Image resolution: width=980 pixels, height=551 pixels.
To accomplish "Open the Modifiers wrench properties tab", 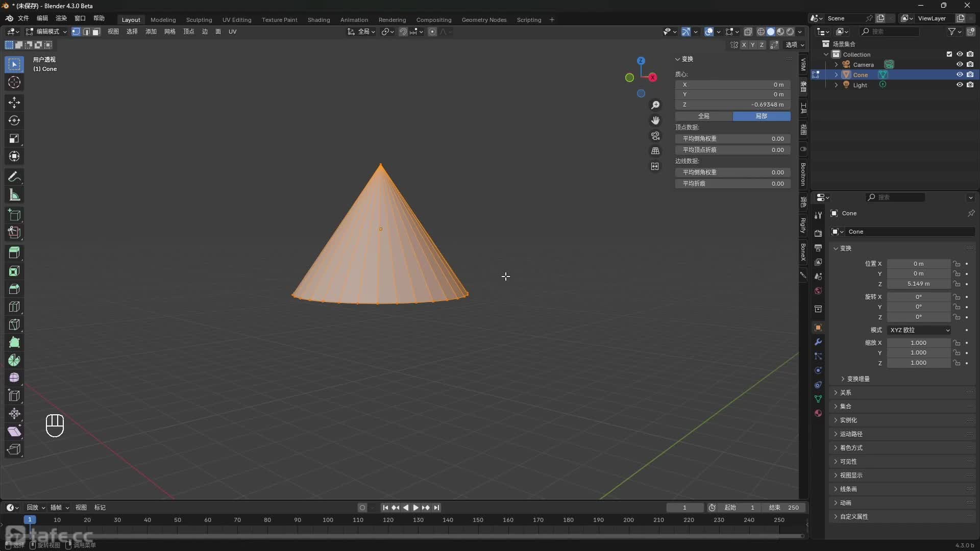I will 818,342.
